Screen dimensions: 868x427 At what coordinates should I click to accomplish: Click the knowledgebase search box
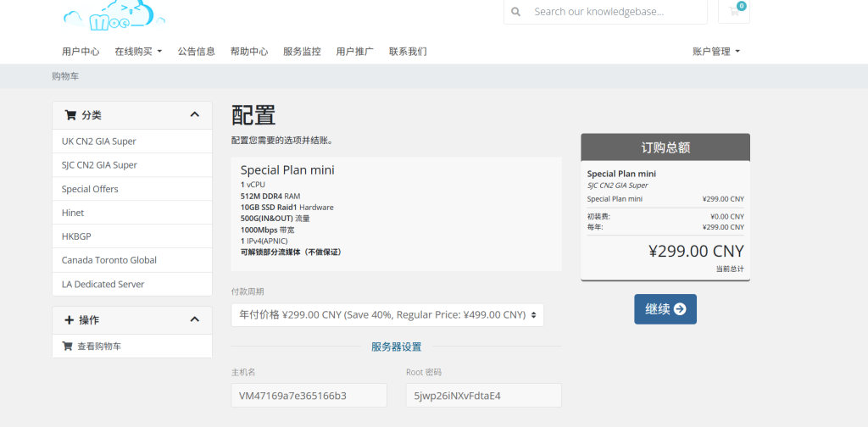615,12
